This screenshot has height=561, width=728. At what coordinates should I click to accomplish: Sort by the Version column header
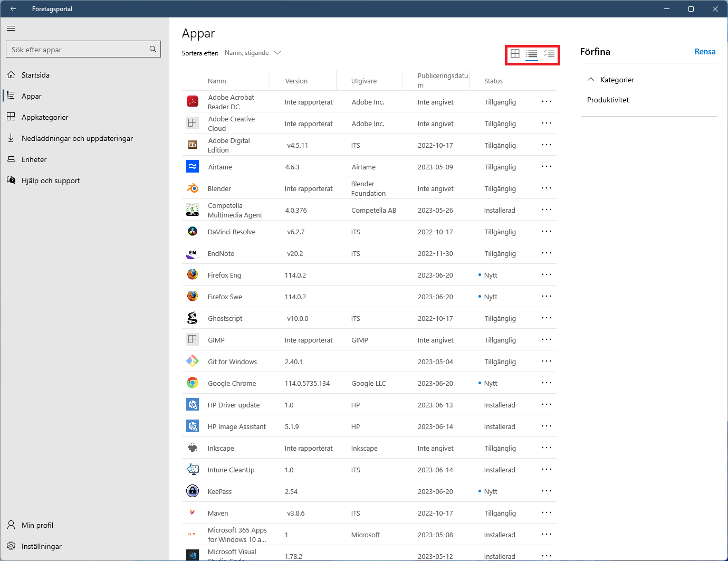(296, 81)
